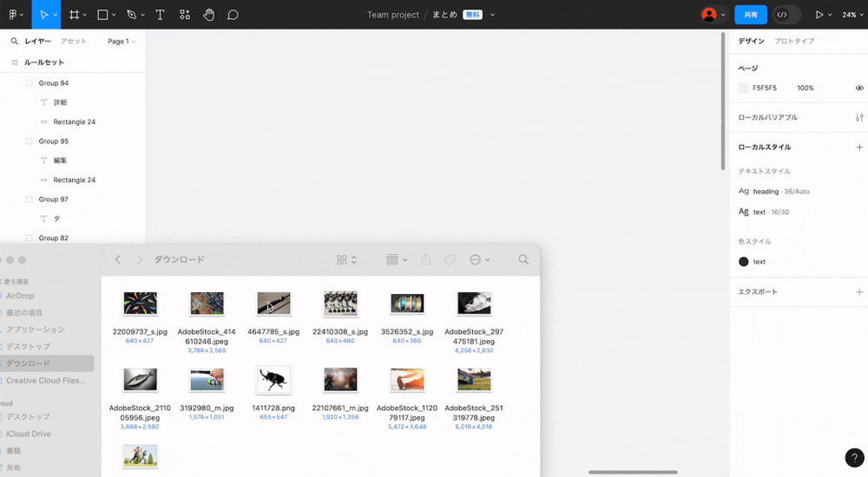Select the 編集 text layer
The image size is (868, 477).
pos(60,160)
